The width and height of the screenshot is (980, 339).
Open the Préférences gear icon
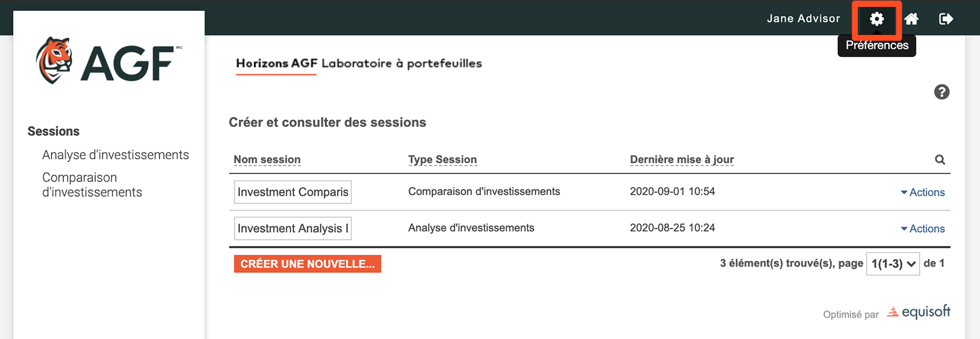point(877,19)
